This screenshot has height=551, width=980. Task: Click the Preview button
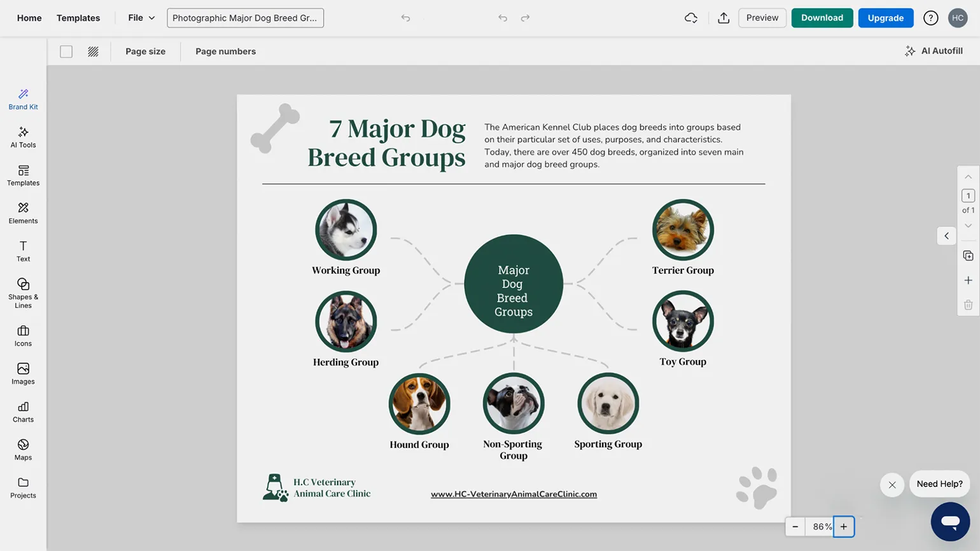tap(762, 18)
